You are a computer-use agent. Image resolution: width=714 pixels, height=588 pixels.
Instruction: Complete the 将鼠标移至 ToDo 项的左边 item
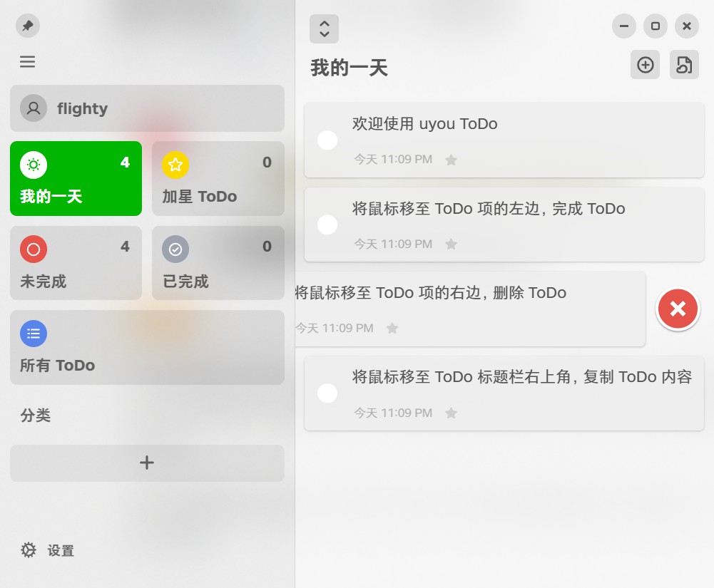pos(327,225)
